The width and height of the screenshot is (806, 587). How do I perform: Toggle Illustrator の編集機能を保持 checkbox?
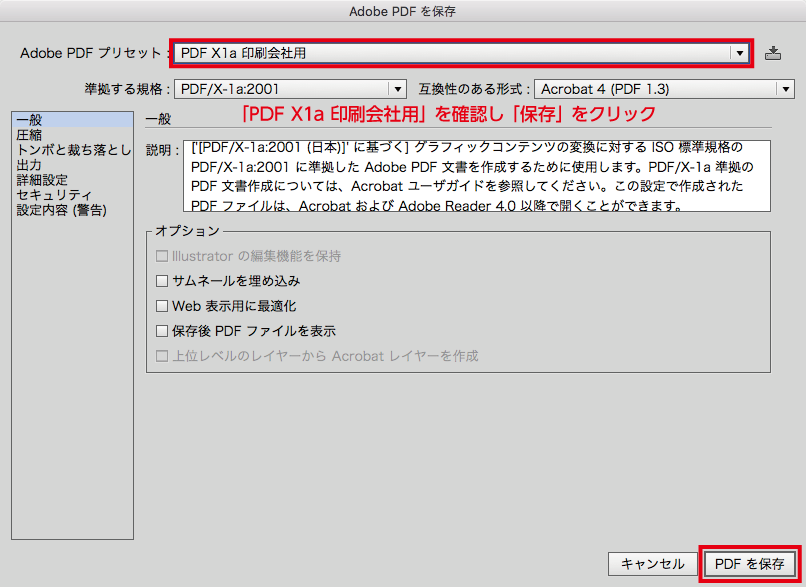(162, 256)
